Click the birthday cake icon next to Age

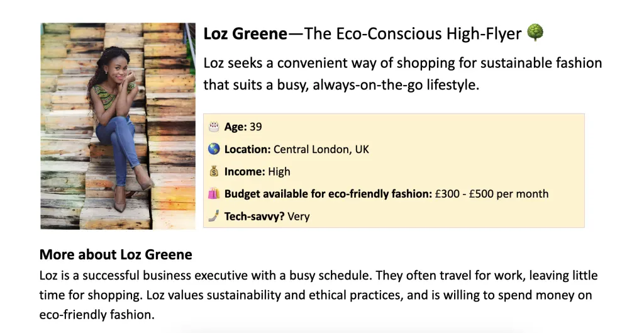214,127
